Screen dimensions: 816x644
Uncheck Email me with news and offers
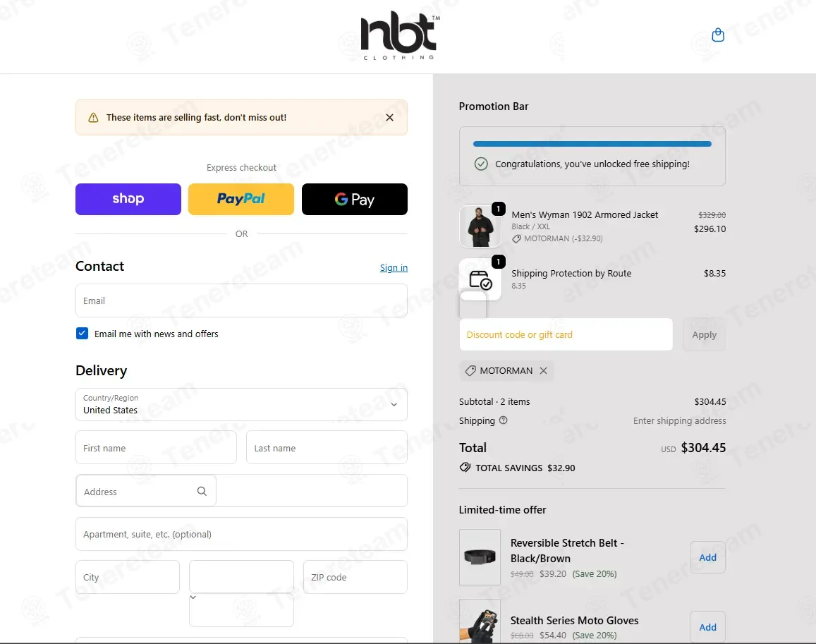(x=83, y=334)
